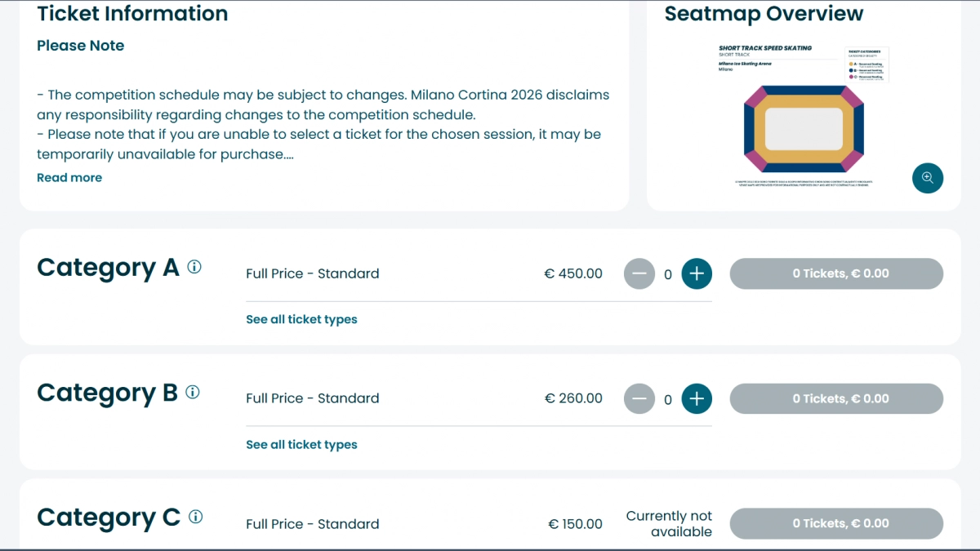Image resolution: width=980 pixels, height=551 pixels.
Task: Zoom into the seatmap with the magnifier icon
Action: [x=927, y=178]
